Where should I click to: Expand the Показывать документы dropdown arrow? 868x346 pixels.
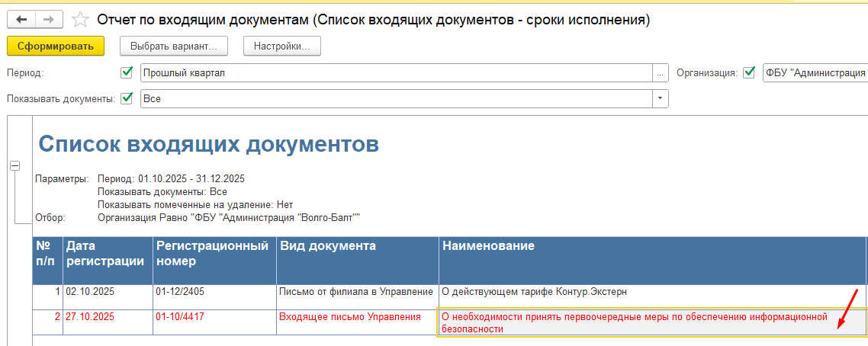(660, 98)
